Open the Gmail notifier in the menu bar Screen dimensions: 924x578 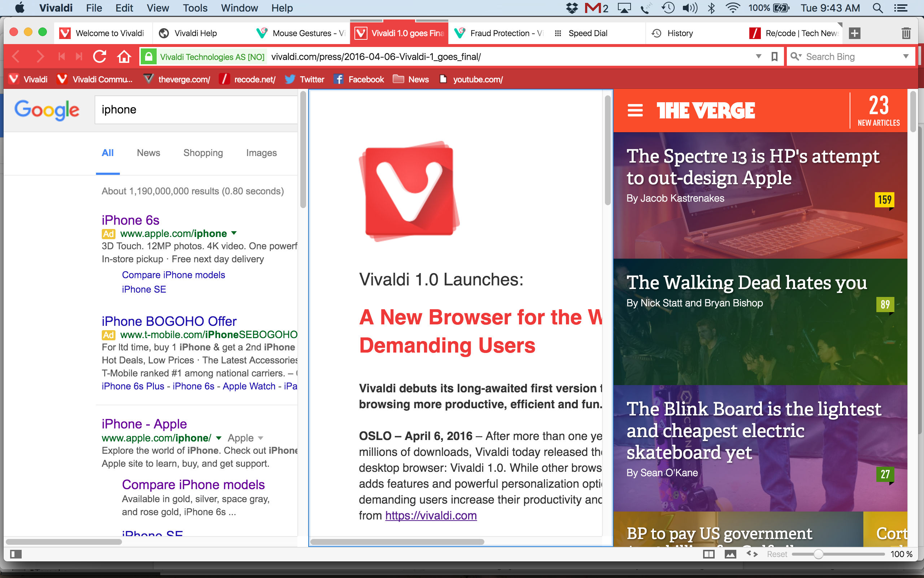(x=596, y=8)
